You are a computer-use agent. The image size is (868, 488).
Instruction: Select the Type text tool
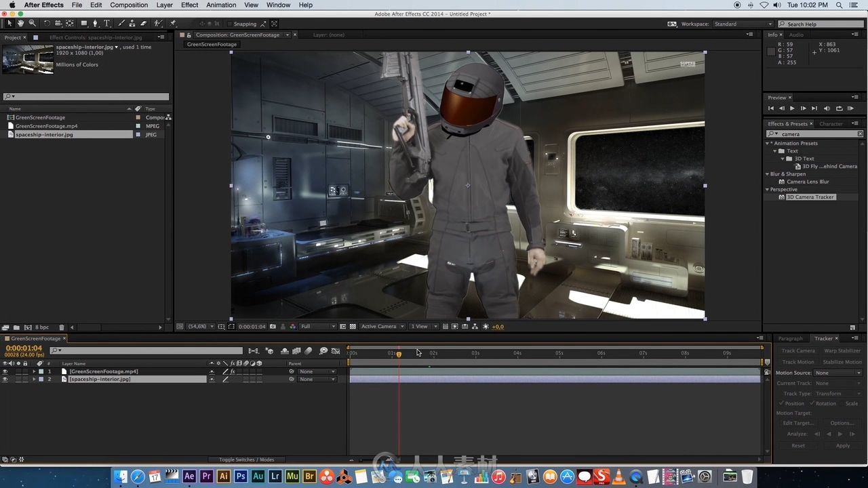tap(106, 23)
